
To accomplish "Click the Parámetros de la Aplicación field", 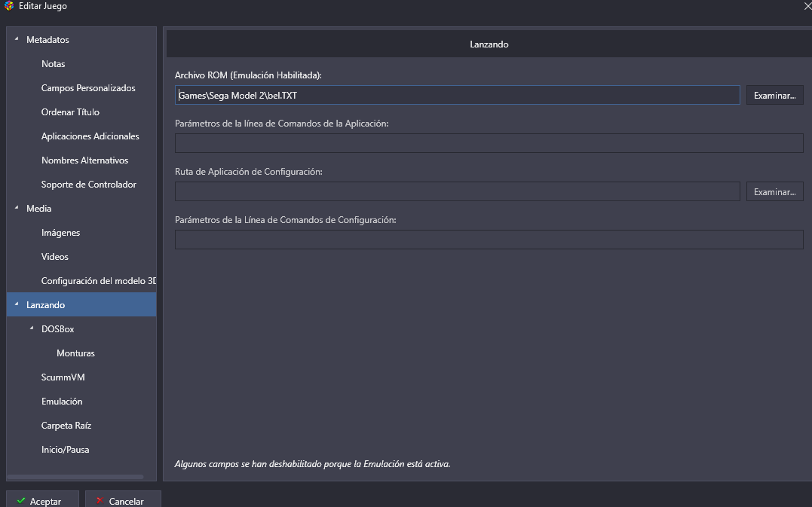I will (x=489, y=143).
